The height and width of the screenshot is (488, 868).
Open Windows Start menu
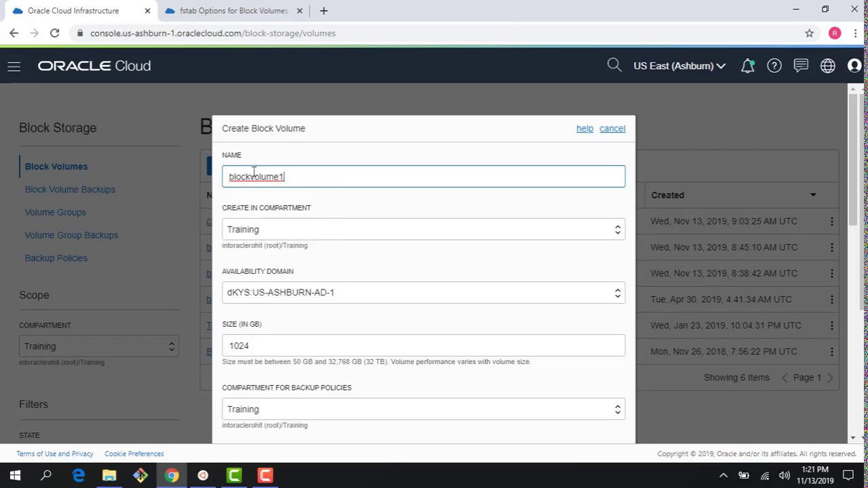click(x=15, y=475)
